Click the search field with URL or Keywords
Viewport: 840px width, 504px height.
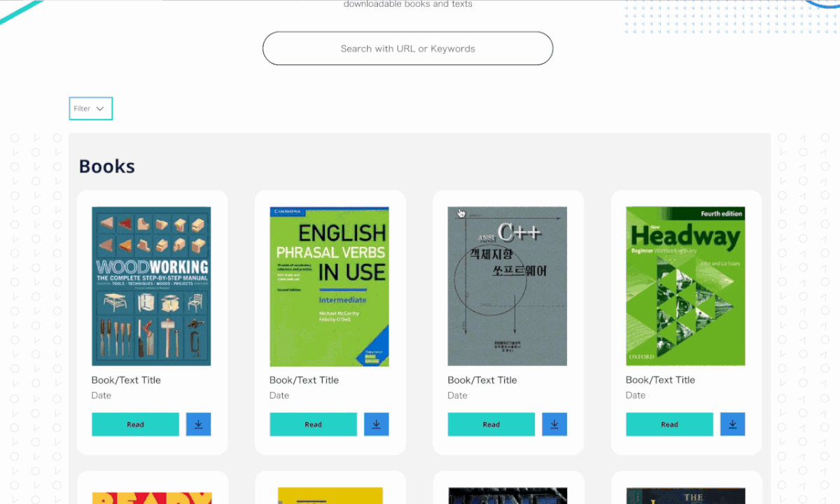(x=407, y=48)
